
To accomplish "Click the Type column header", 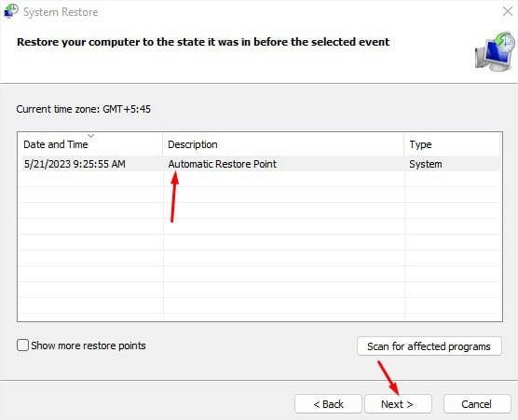I will [x=452, y=144].
